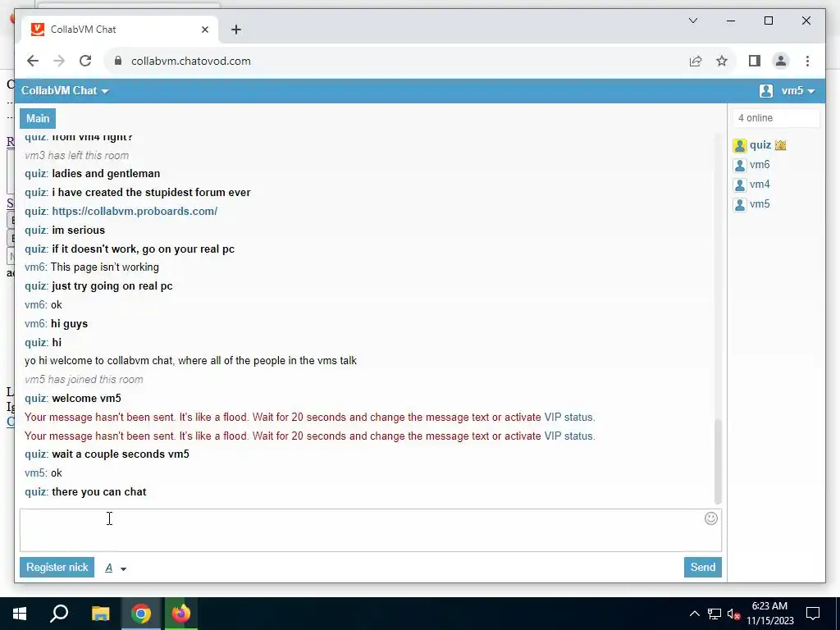Click the padlock site info icon
This screenshot has width=840, height=630.
point(118,61)
